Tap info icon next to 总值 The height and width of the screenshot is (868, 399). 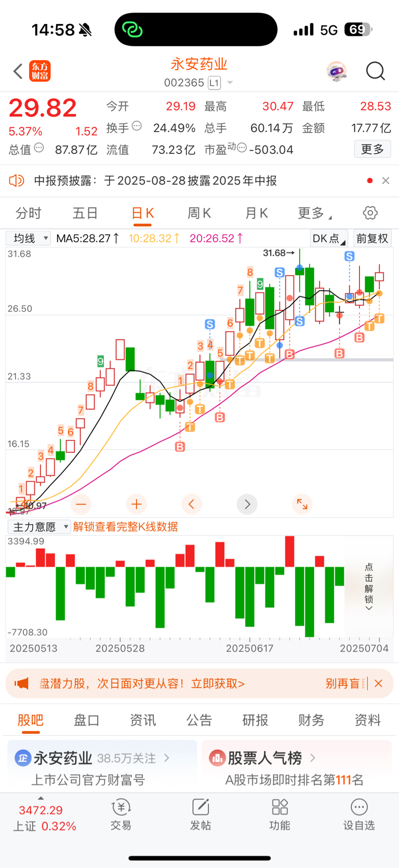(39, 148)
